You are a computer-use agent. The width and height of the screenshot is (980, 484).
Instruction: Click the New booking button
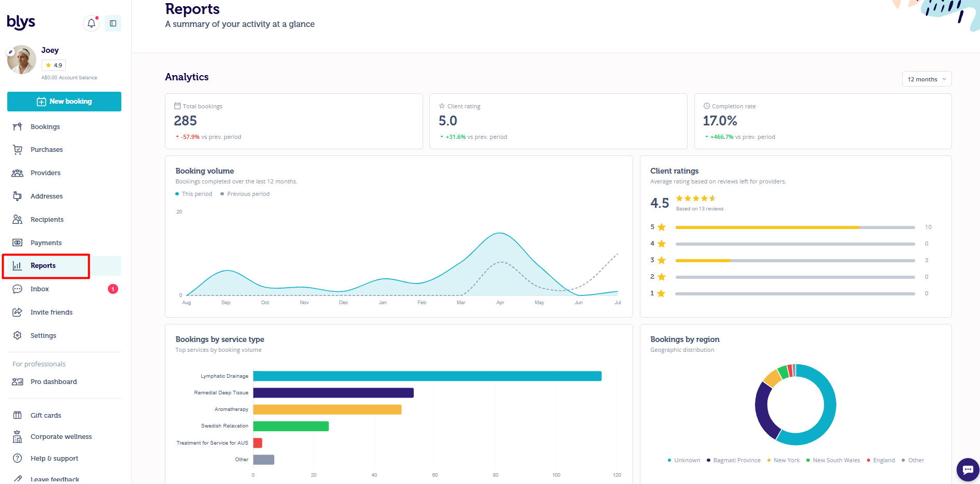pyautogui.click(x=64, y=102)
